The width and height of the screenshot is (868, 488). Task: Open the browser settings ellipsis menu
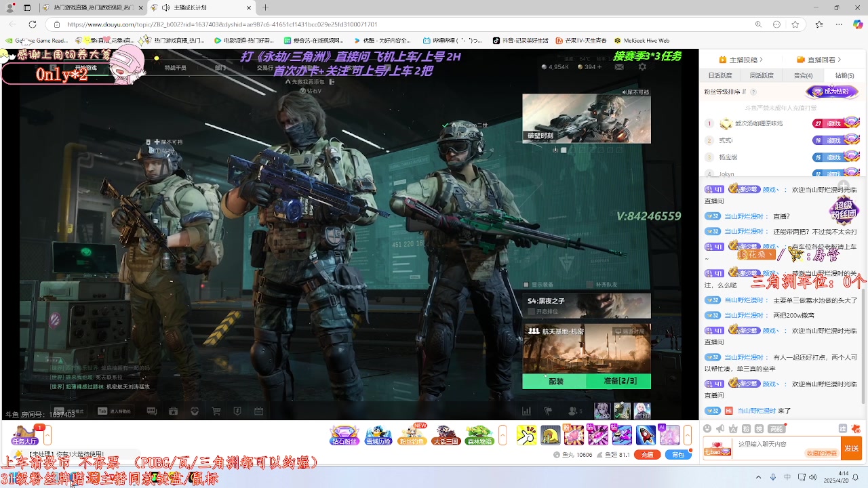pos(837,24)
